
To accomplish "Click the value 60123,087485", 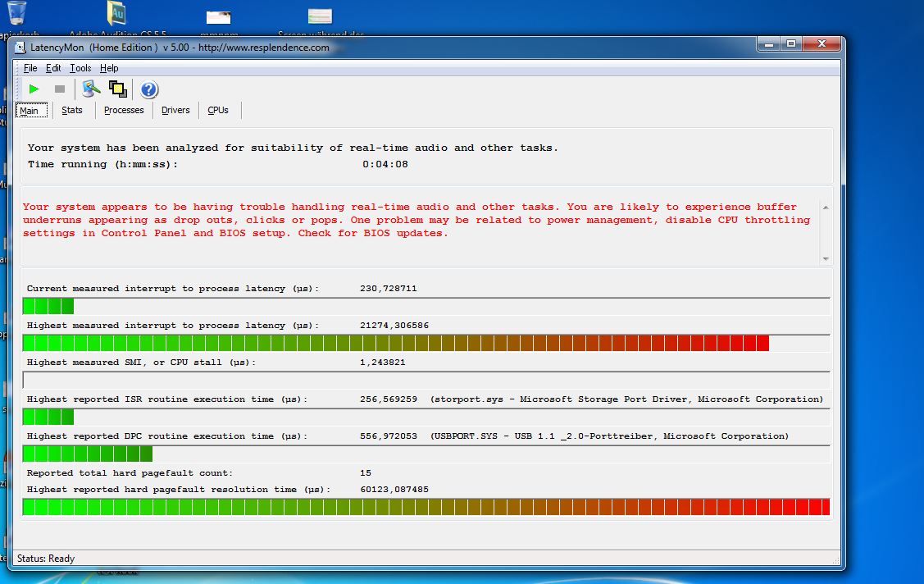I will pos(394,489).
